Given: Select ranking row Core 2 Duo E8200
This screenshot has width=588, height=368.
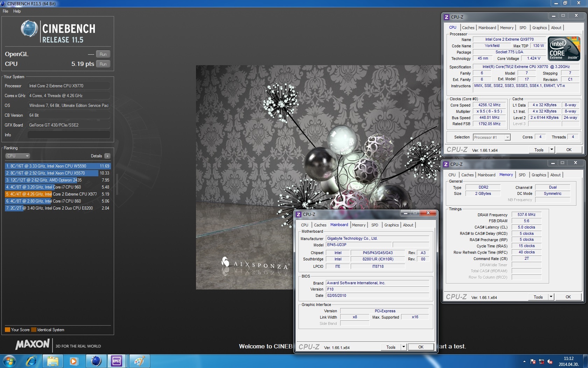Looking at the screenshot, I should 57,208.
